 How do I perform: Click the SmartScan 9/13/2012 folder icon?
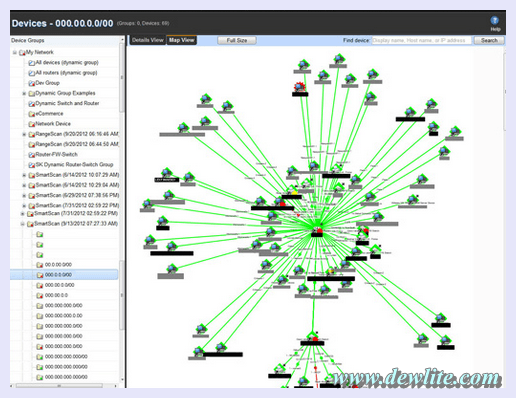click(30, 224)
